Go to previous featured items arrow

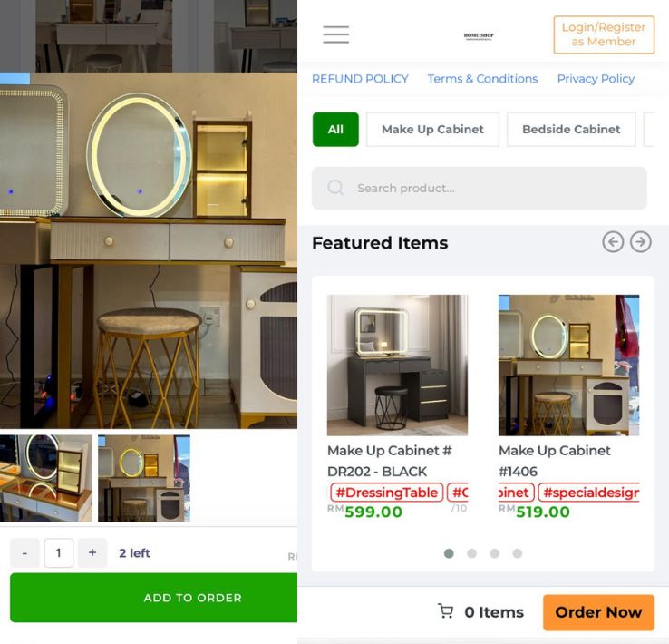[613, 242]
